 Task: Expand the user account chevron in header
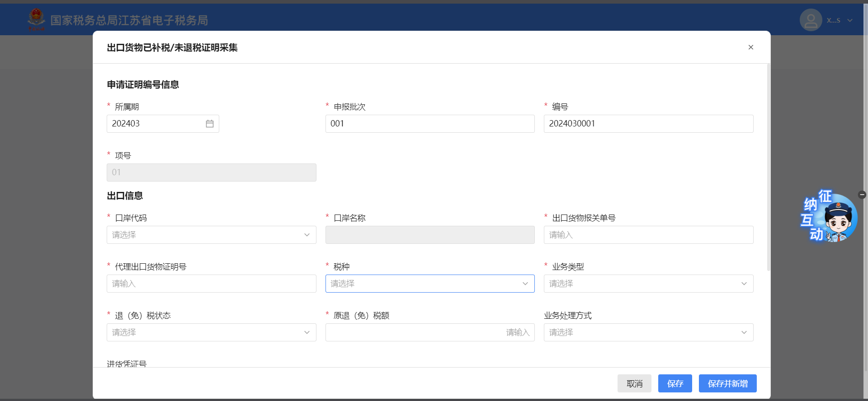(850, 20)
